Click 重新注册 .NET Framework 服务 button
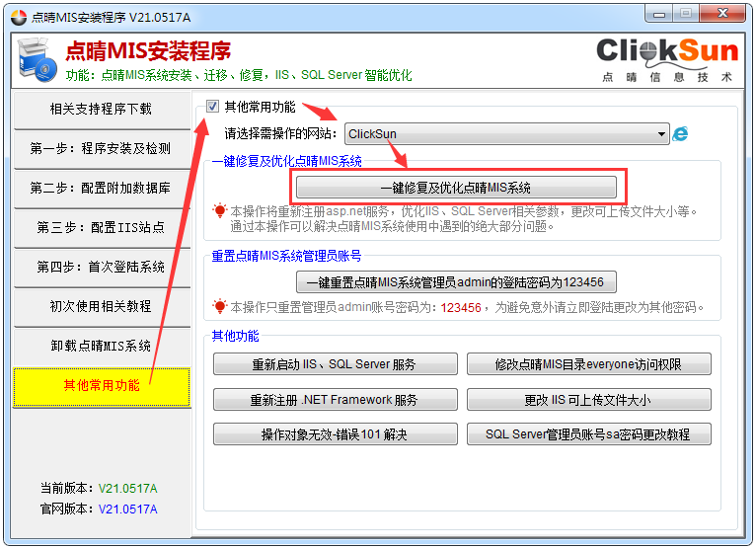The height and width of the screenshot is (549, 756). 336,400
